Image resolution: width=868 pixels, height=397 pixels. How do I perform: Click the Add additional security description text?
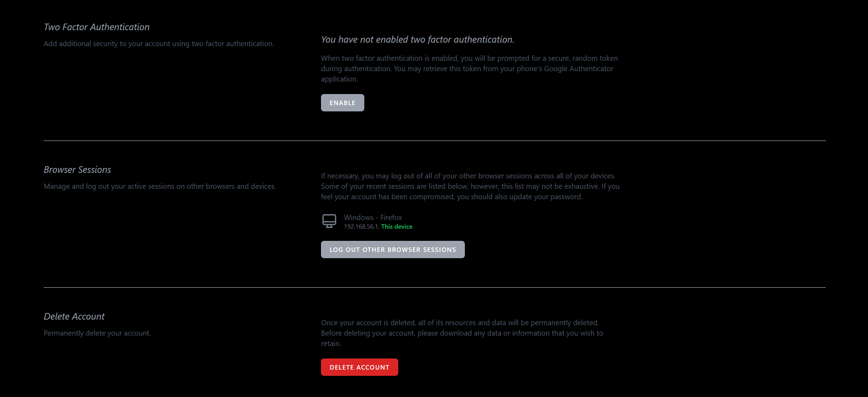[159, 44]
